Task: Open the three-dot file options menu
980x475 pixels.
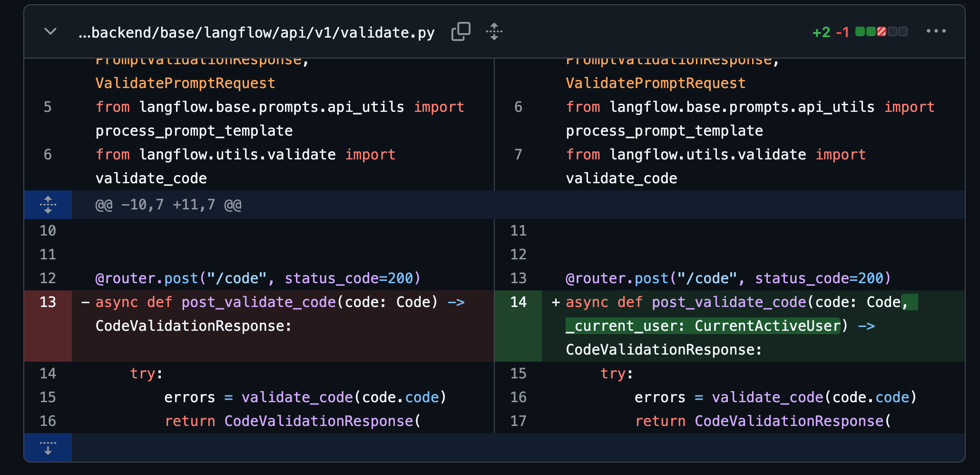Action: tap(936, 31)
